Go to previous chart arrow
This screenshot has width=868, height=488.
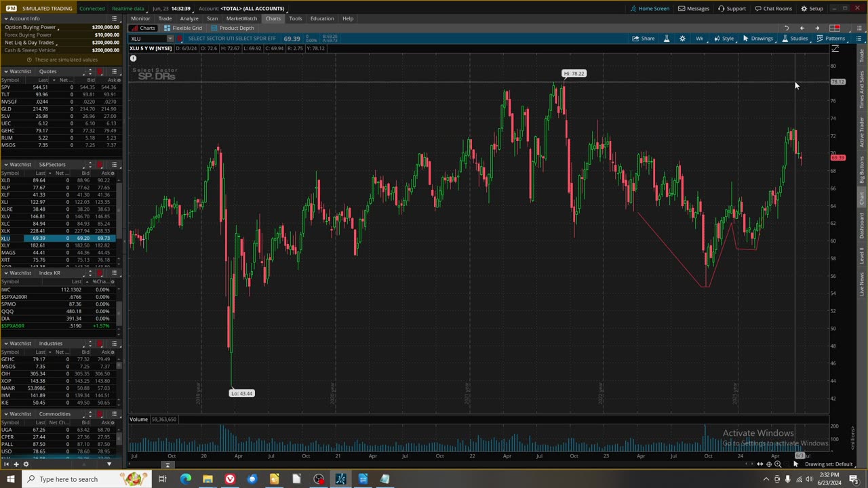pyautogui.click(x=802, y=28)
